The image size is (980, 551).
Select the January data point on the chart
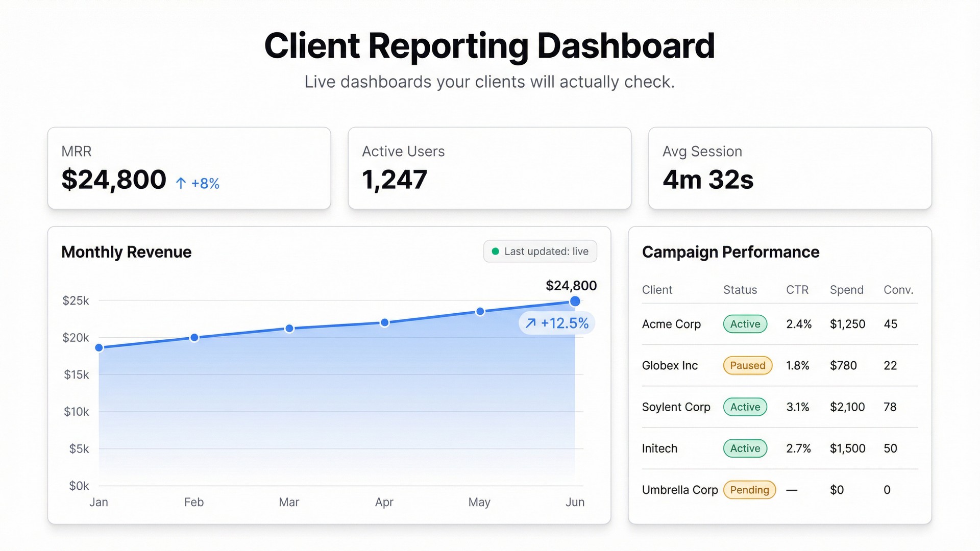tap(99, 347)
